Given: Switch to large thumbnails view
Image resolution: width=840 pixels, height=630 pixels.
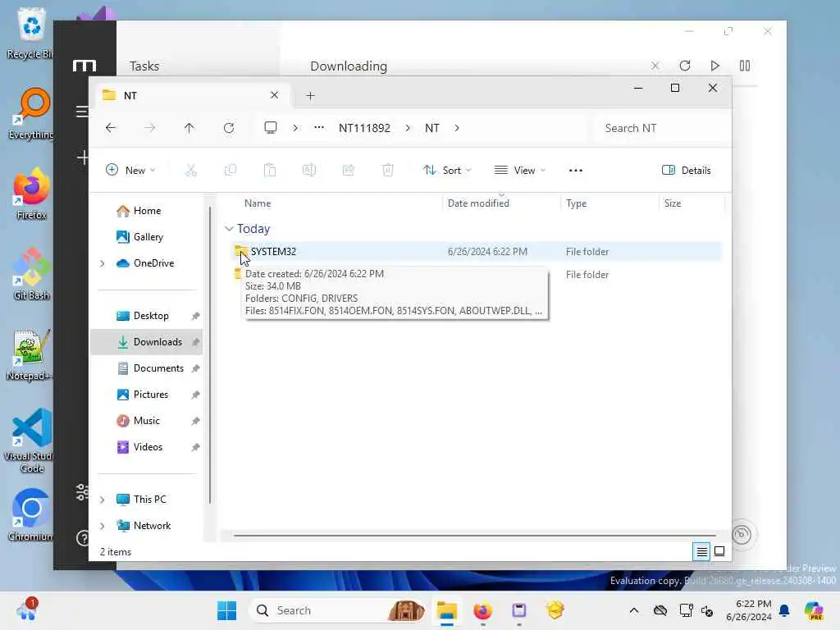Looking at the screenshot, I should tap(719, 551).
